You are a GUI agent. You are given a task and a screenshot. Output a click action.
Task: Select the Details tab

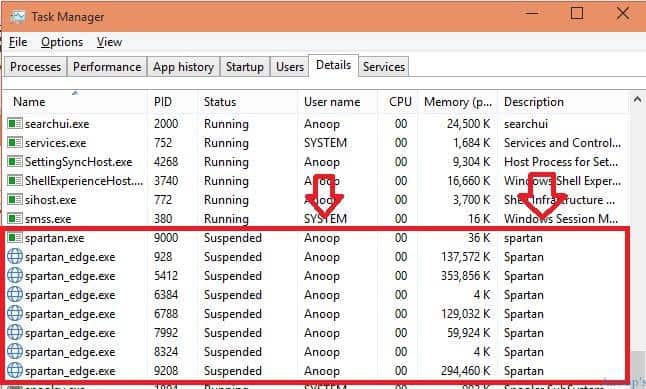[333, 65]
